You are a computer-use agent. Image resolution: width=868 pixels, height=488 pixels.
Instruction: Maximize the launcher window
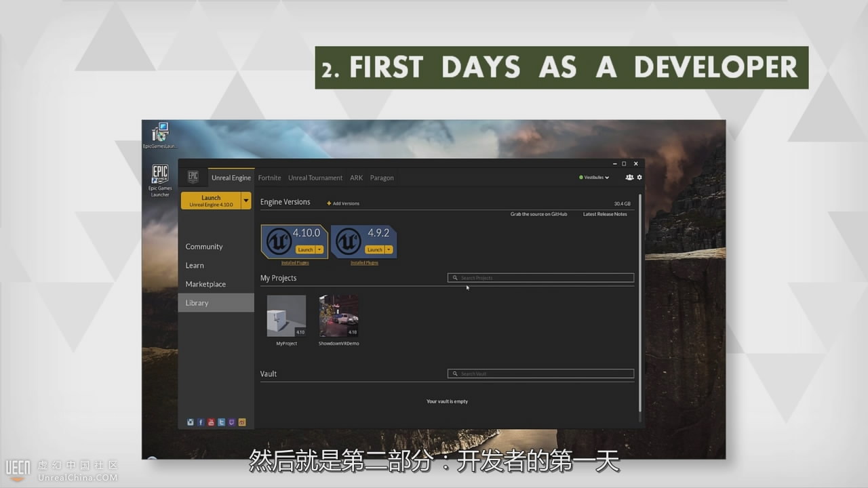coord(625,163)
